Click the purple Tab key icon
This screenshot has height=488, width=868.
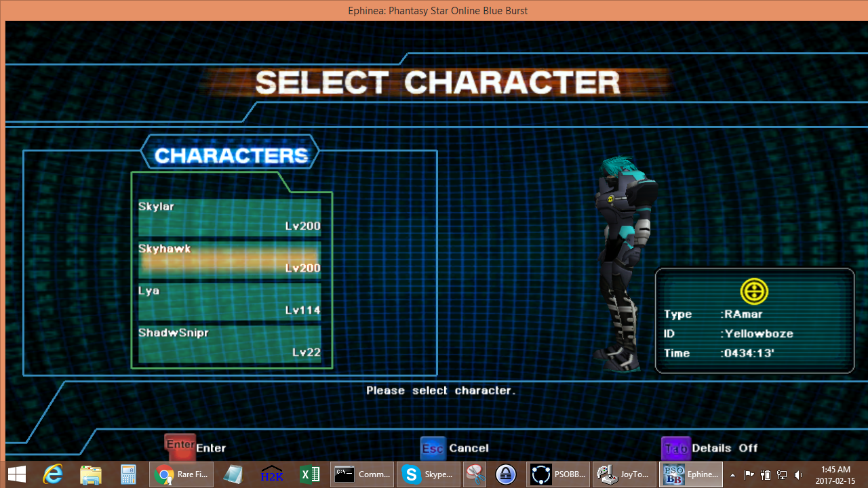pos(675,448)
